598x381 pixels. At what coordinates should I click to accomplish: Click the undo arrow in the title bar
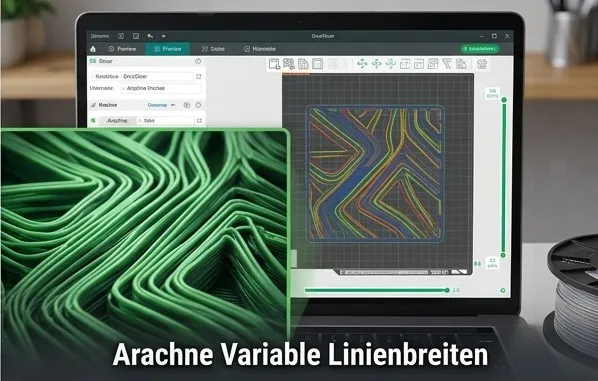pos(150,36)
